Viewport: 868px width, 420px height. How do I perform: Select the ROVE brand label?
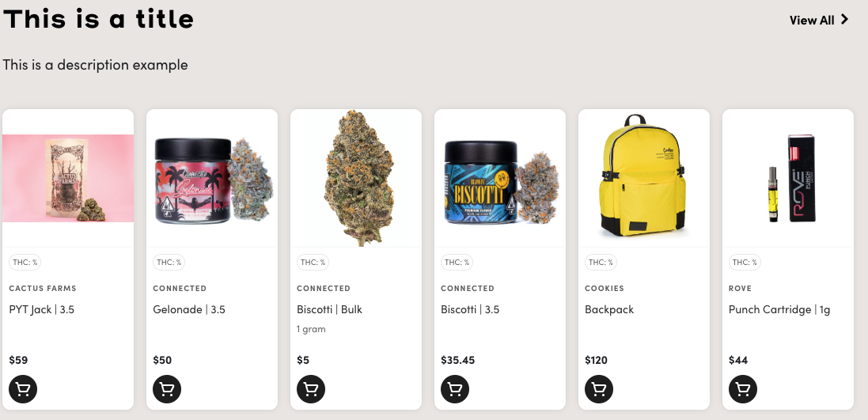[x=740, y=288]
